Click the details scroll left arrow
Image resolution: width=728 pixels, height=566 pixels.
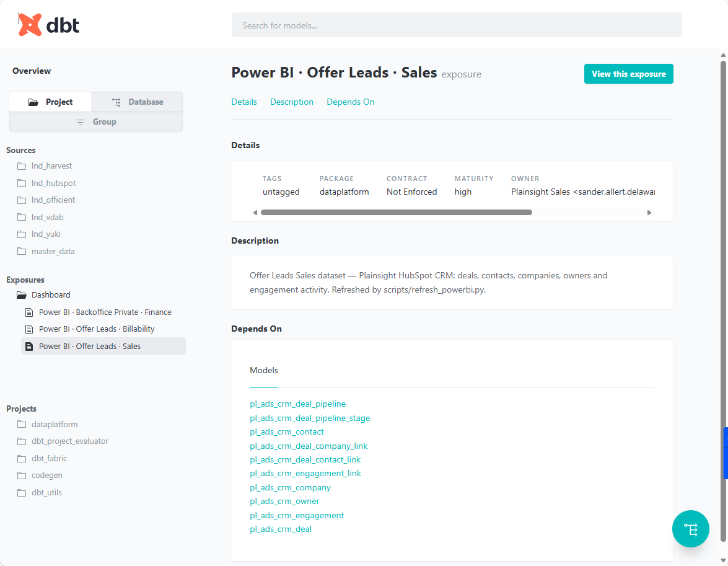pos(255,213)
